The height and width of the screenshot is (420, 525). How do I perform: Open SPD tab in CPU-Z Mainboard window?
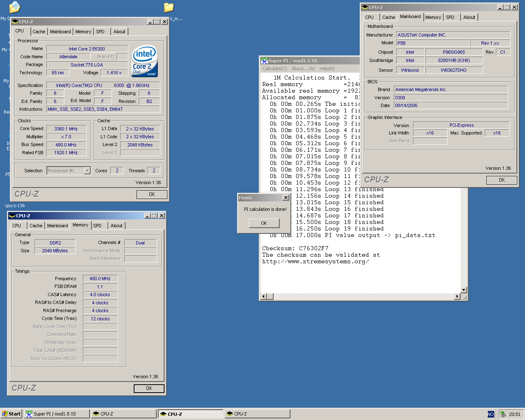[450, 17]
